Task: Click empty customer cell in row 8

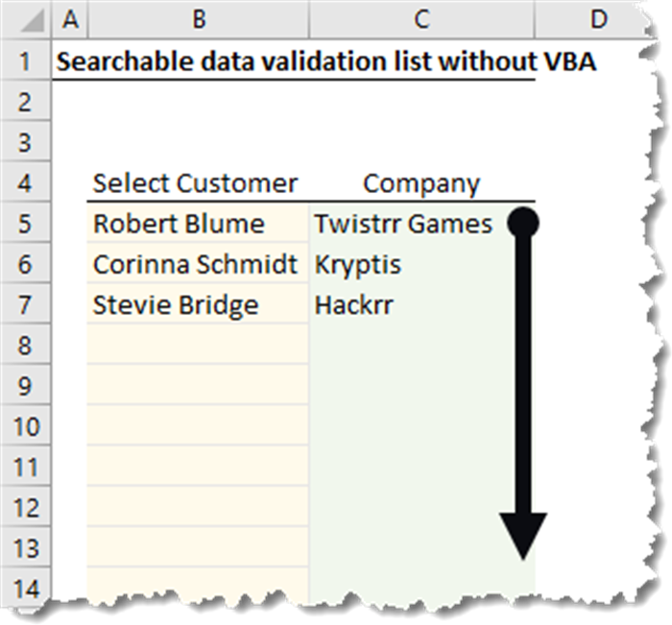Action: pyautogui.click(x=196, y=345)
